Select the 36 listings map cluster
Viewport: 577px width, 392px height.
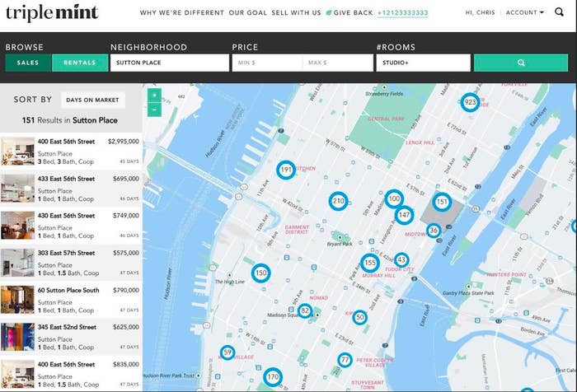[434, 231]
